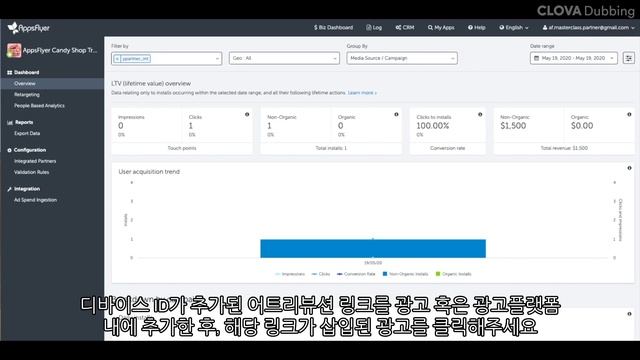Toggle Impressions in the chart legend
Screen dimensions: 640x360
[x=290, y=274]
